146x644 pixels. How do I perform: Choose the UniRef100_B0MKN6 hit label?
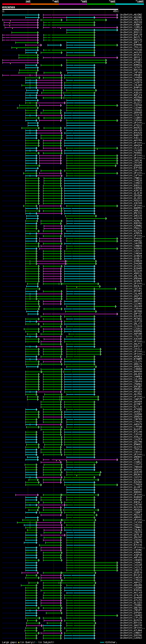[x=131, y=45]
